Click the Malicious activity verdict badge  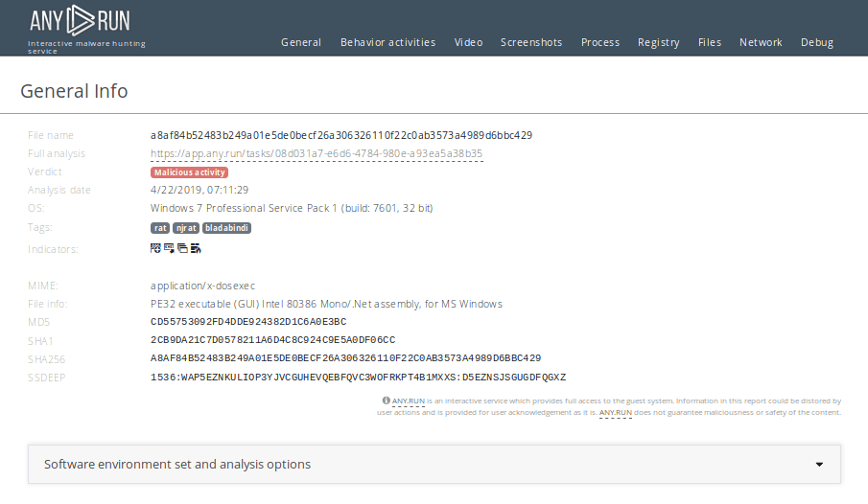coord(189,172)
